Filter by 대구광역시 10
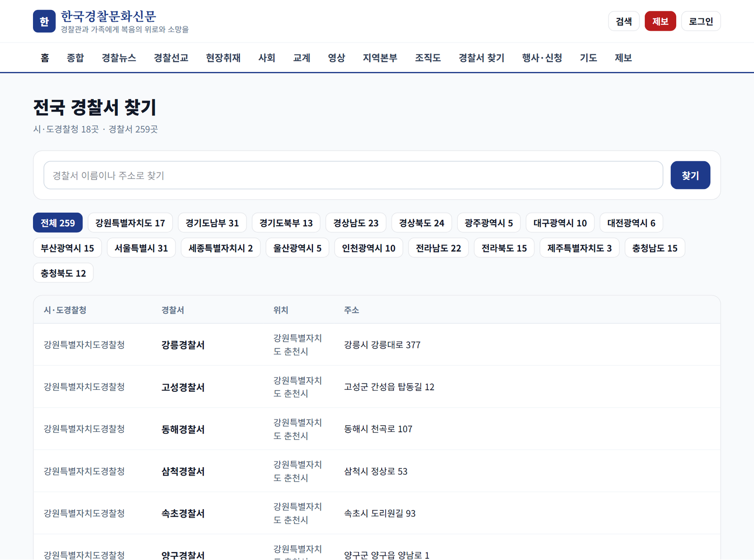The height and width of the screenshot is (560, 754). [560, 223]
